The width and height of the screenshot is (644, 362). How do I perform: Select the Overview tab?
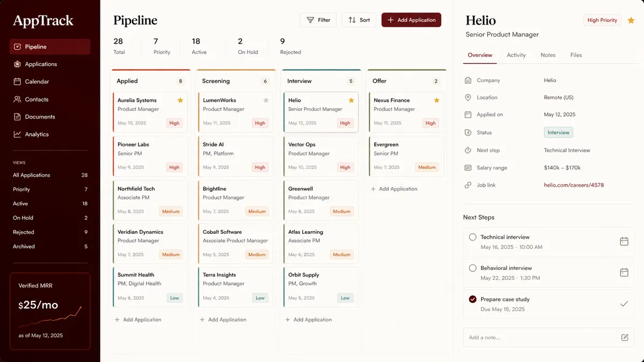480,55
